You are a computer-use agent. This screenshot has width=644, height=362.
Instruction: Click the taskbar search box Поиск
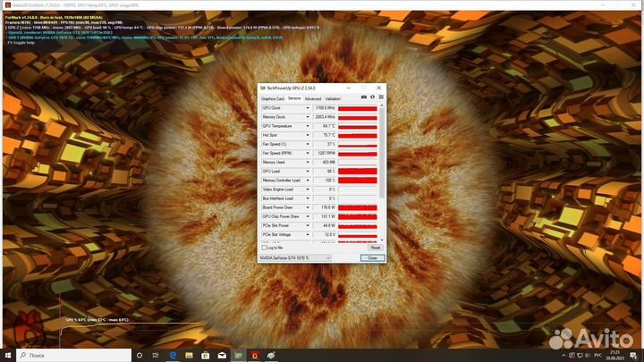[x=74, y=355]
